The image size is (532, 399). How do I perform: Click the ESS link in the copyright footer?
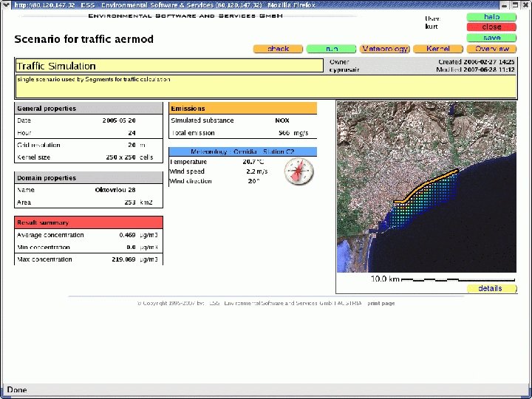pos(214,304)
